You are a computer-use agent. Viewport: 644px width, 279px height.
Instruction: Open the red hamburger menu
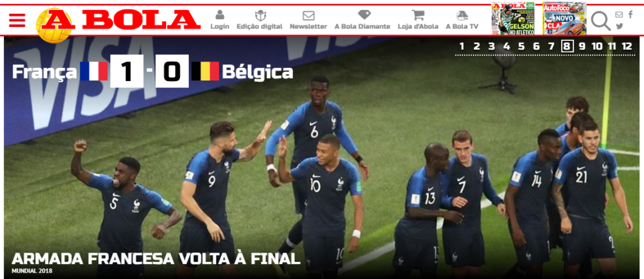(17, 20)
